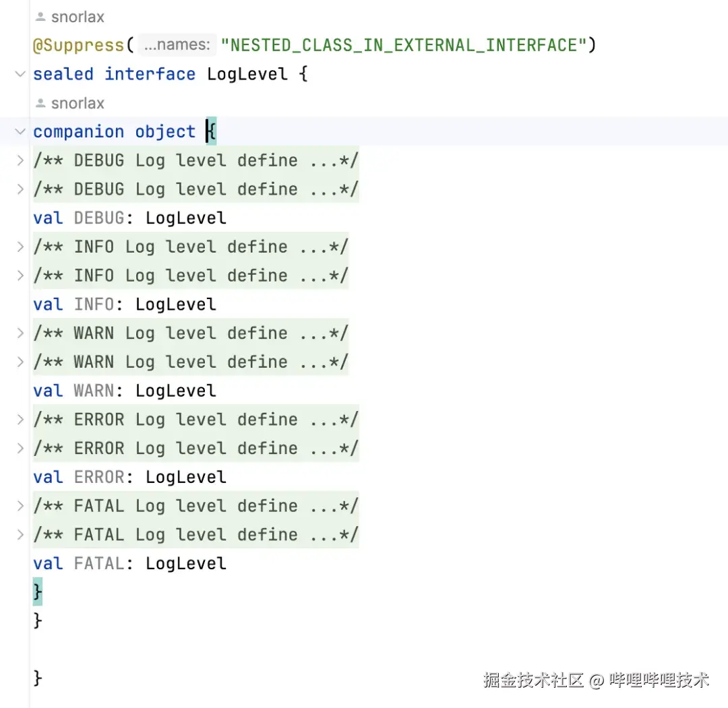Expand ERROR comment fold directly below val WARN

point(20,420)
